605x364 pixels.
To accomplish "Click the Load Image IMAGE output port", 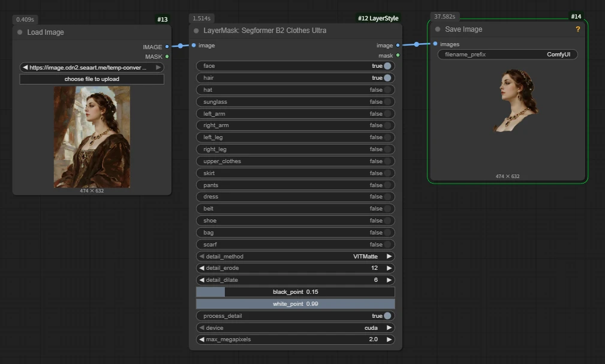I will coord(167,46).
